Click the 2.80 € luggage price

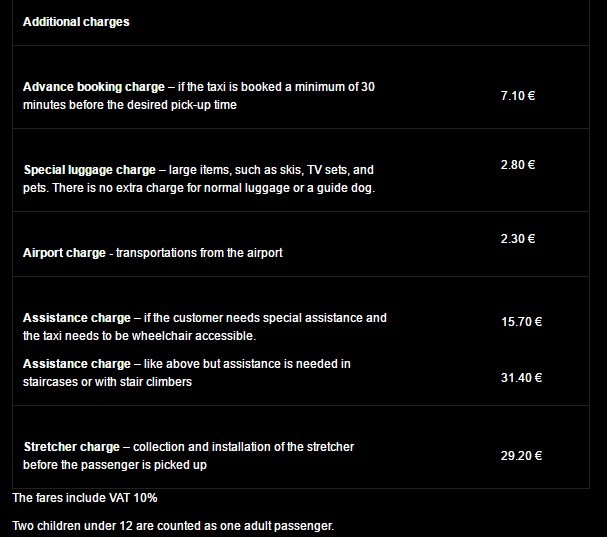pos(518,165)
